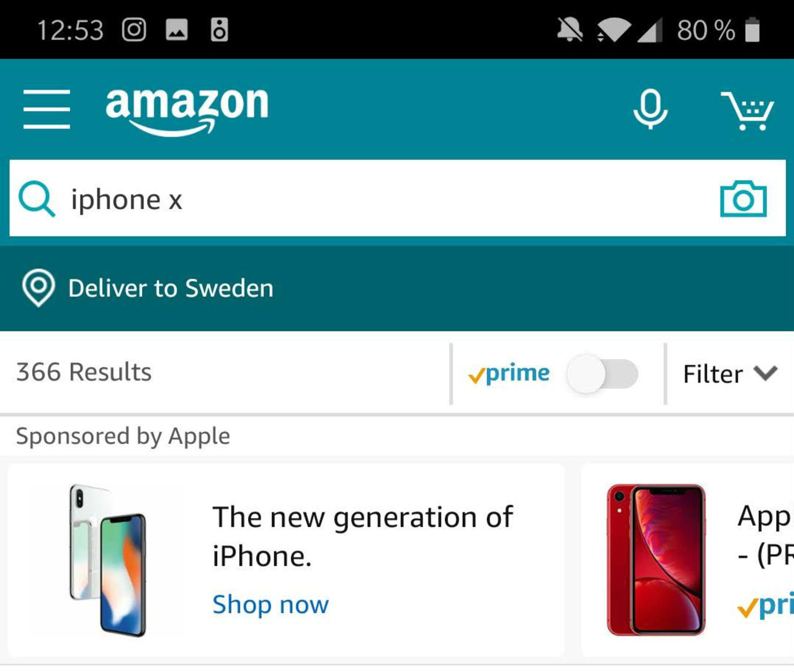
Task: Tap Shop now on the iPhone ad
Action: coord(270,604)
